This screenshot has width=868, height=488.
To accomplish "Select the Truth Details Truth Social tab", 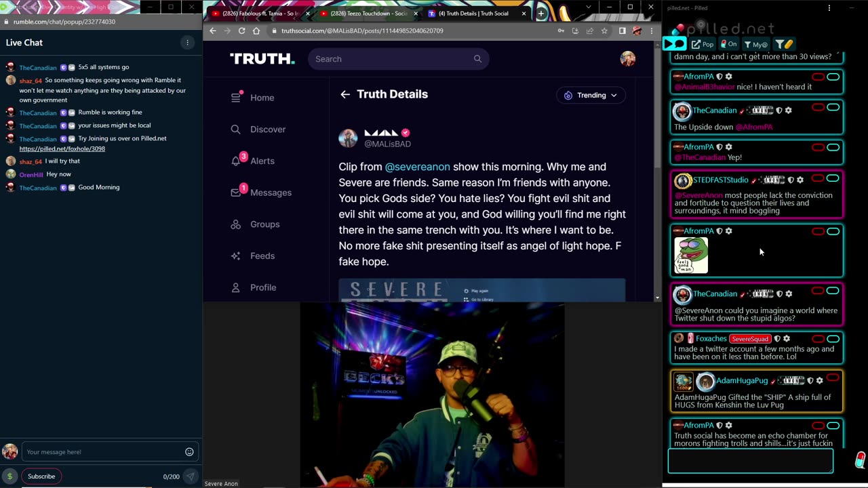I will [477, 14].
